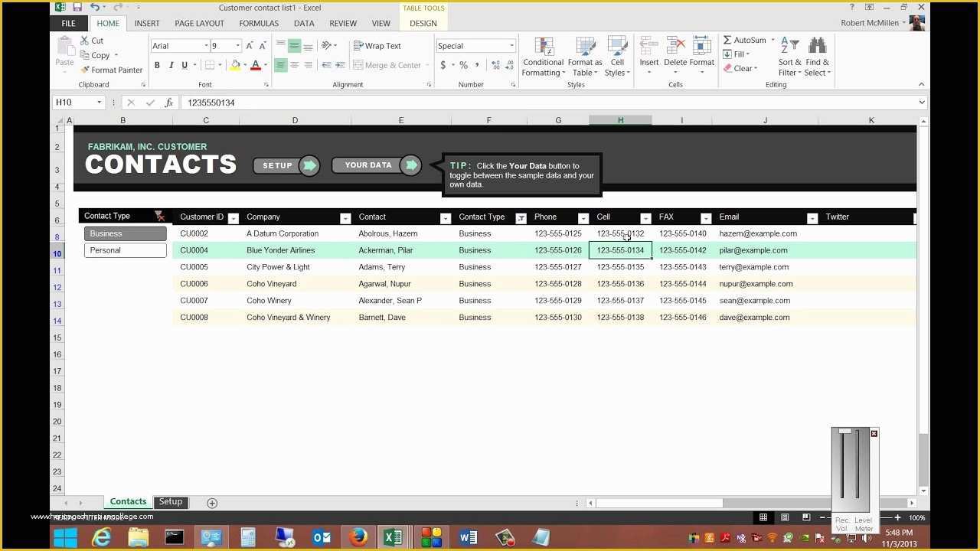This screenshot has height=551, width=980.
Task: Open Company column filter dropdown
Action: click(x=345, y=218)
